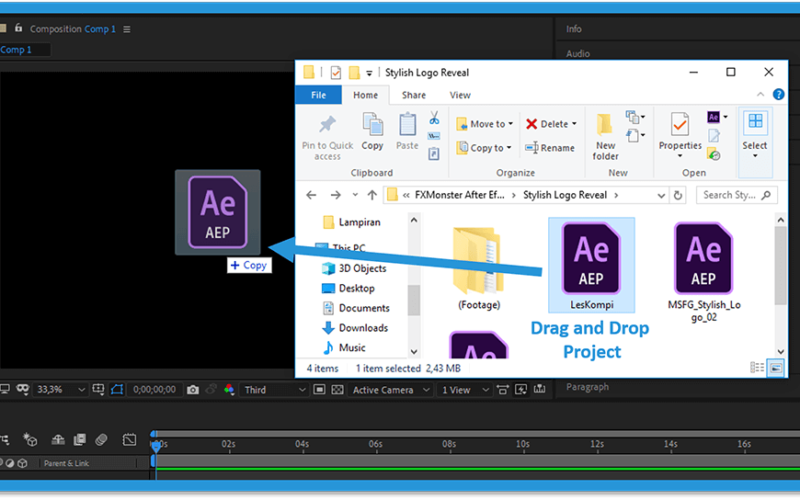Viewport: 800px width, 500px height.
Task: Switch Explorer to details view
Action: [x=757, y=367]
